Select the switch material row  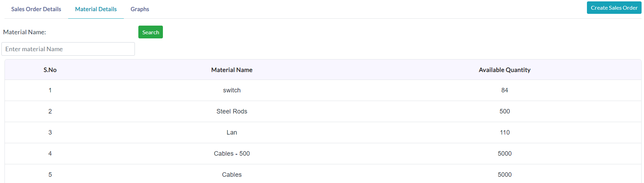click(x=323, y=90)
